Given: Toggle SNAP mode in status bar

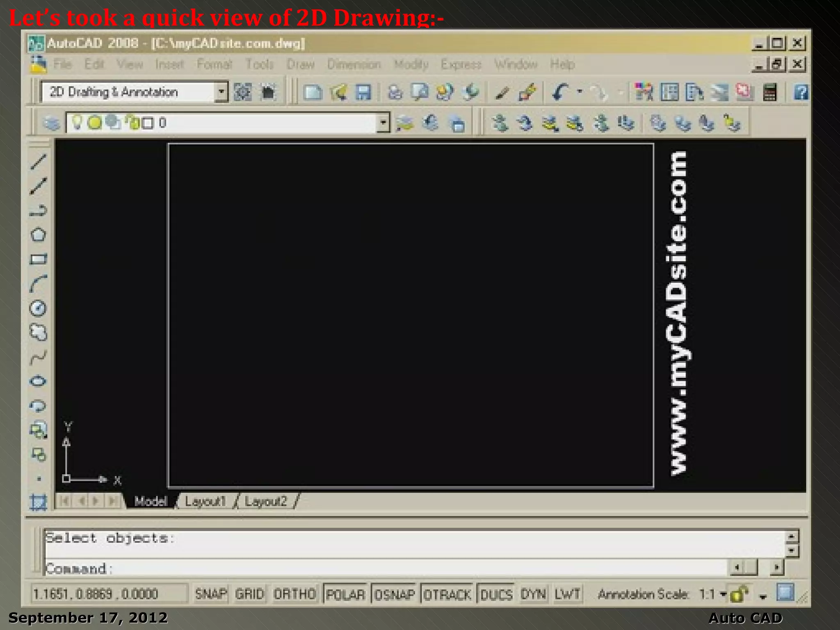Looking at the screenshot, I should (x=211, y=594).
